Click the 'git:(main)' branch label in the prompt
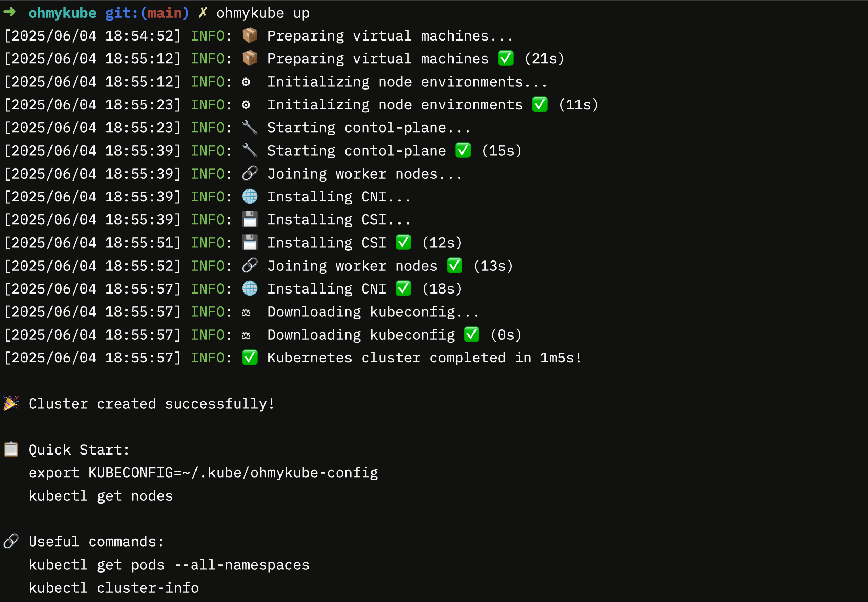 pos(147,13)
